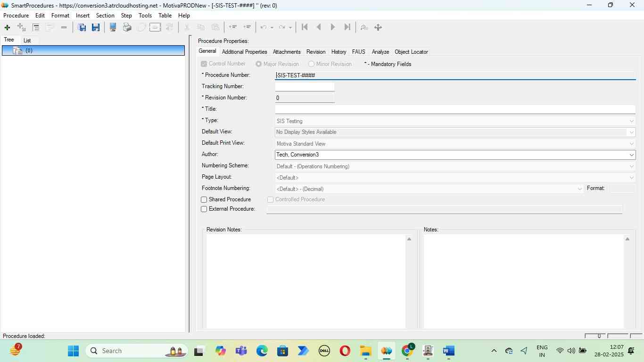
Task: Click the first blue floppy save icon
Action: [82, 27]
